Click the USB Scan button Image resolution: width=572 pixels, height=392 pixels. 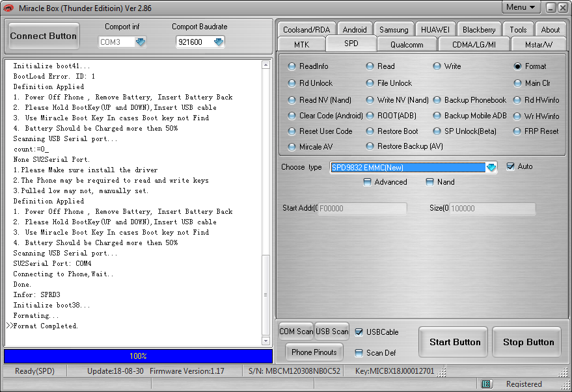(332, 332)
